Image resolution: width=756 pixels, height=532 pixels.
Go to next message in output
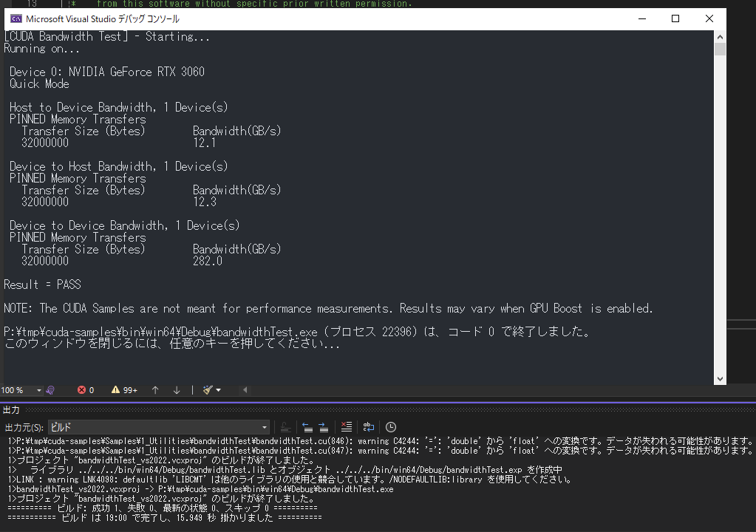coord(324,427)
